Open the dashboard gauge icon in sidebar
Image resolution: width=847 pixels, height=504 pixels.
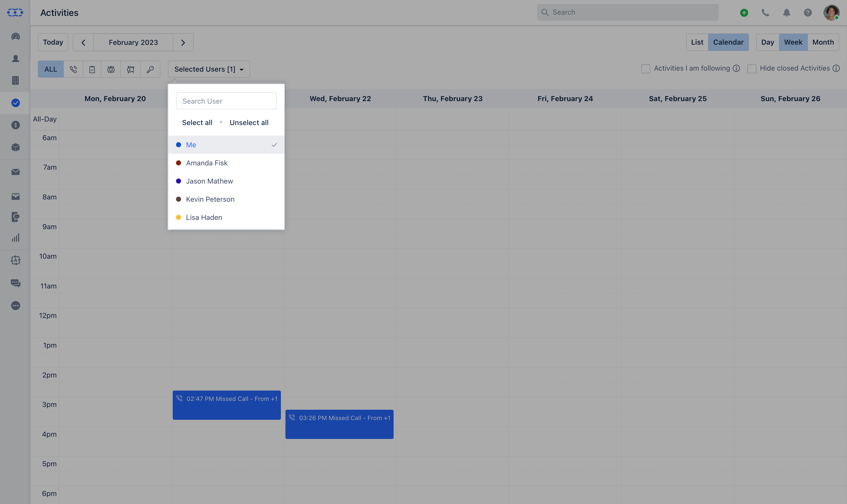(x=16, y=36)
